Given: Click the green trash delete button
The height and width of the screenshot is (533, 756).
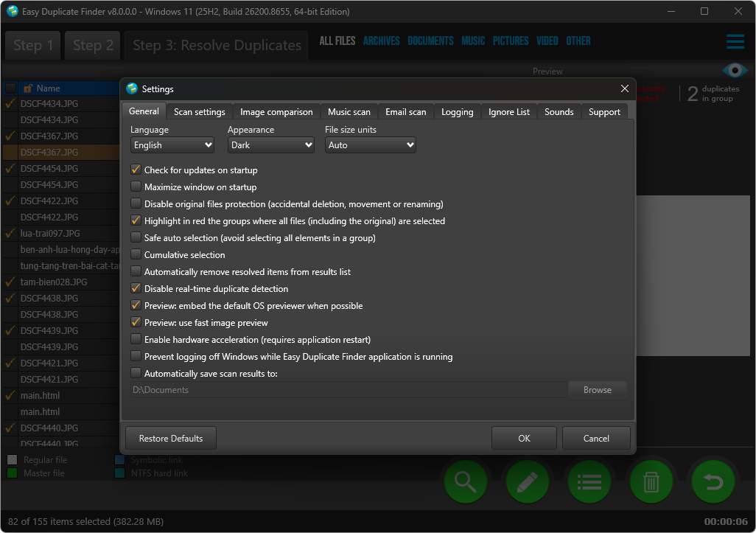Looking at the screenshot, I should pos(651,481).
